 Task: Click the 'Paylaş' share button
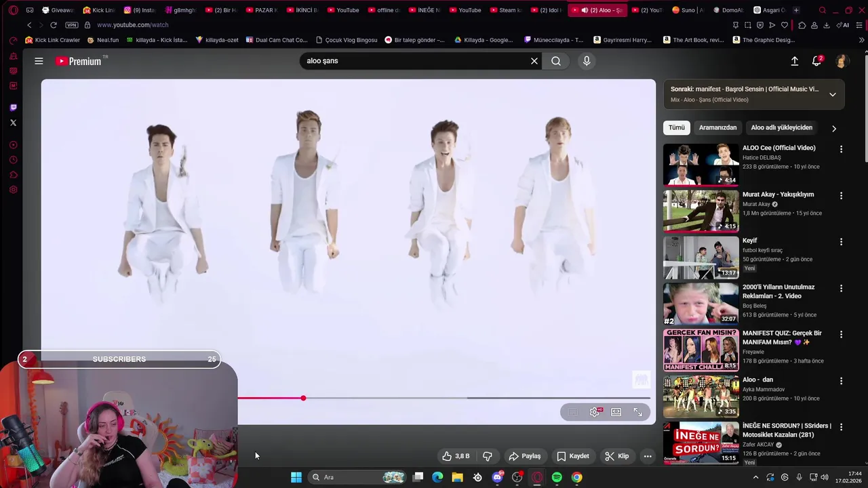point(525,456)
